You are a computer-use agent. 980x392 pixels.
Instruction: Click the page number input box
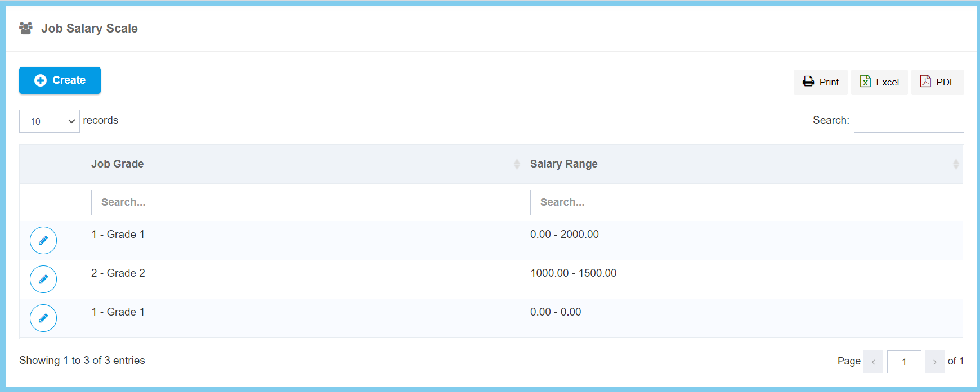(903, 362)
